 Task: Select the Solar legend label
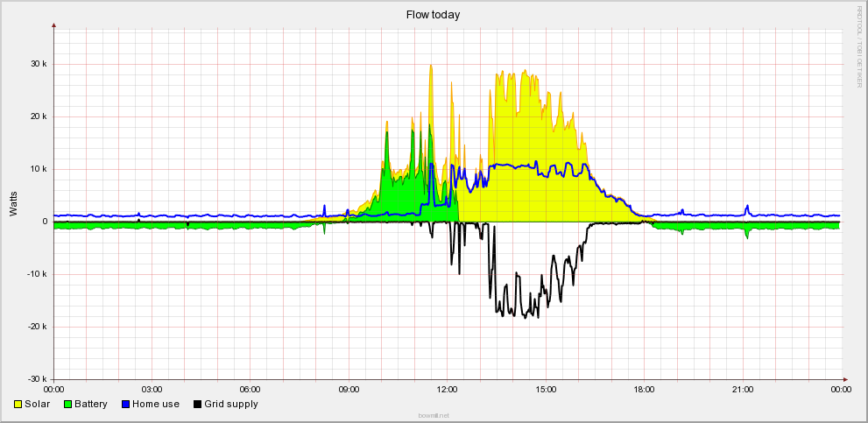click(38, 405)
